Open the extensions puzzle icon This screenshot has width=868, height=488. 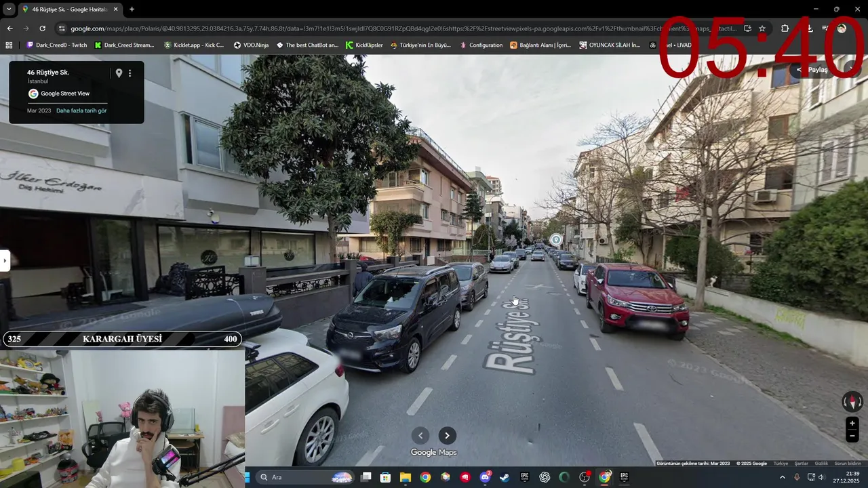(785, 28)
